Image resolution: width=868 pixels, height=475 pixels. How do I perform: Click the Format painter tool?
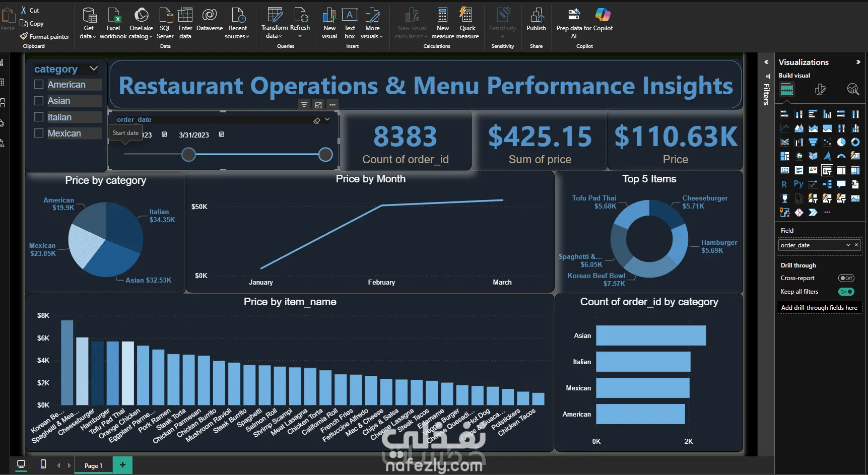pos(44,36)
